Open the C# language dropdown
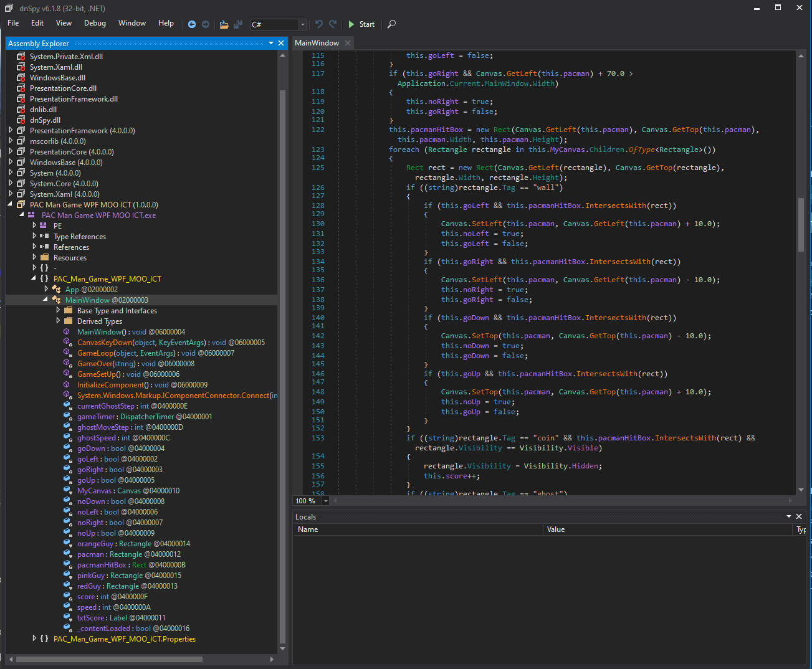This screenshot has height=669, width=812. (303, 24)
